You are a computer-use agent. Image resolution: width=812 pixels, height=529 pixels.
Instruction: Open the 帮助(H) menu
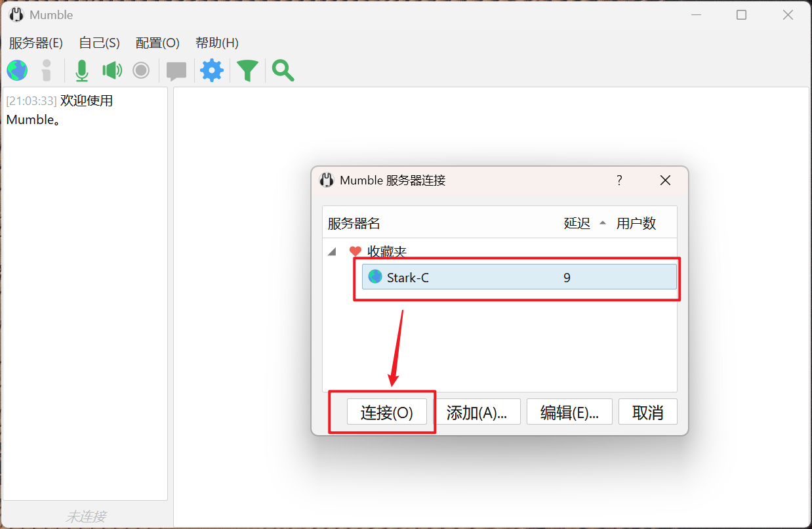click(217, 43)
